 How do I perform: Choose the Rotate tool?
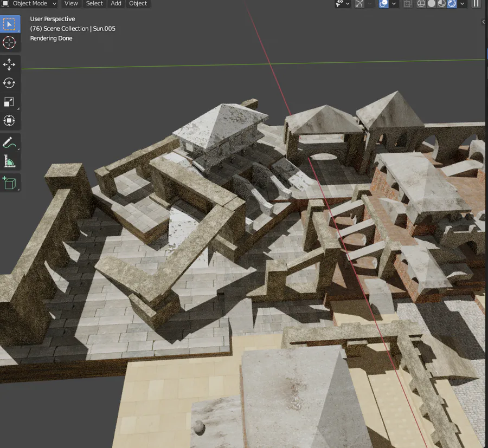click(x=9, y=83)
